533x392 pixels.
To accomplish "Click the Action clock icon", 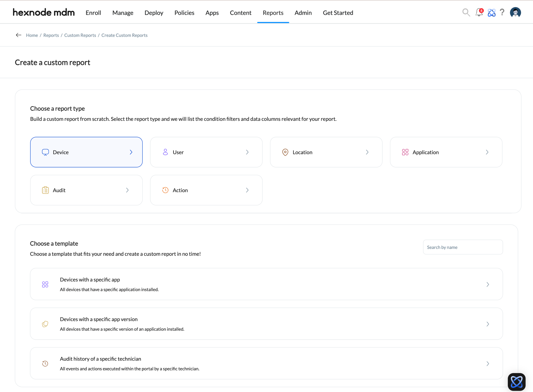I will tap(165, 190).
